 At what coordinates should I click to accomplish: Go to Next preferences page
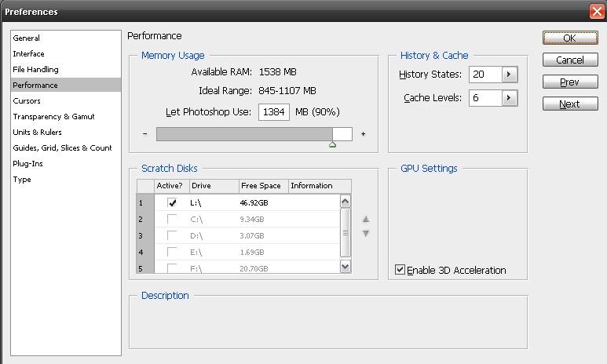[x=570, y=104]
